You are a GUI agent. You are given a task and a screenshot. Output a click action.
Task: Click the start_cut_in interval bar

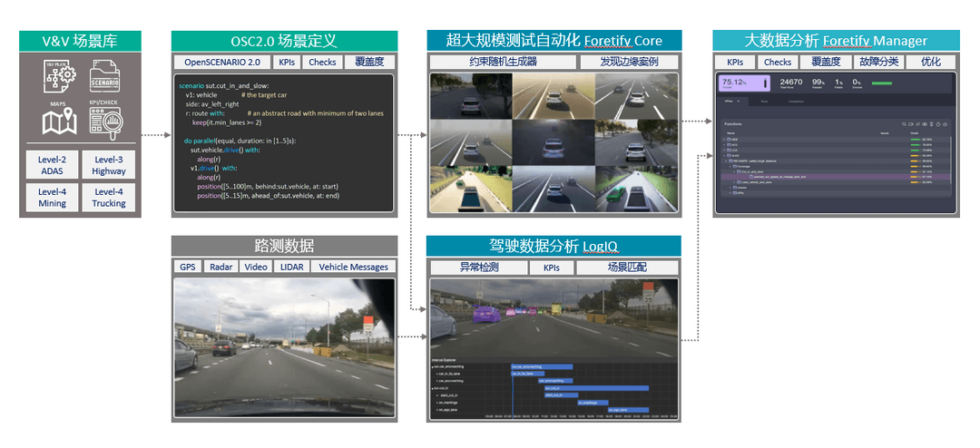pos(562,395)
